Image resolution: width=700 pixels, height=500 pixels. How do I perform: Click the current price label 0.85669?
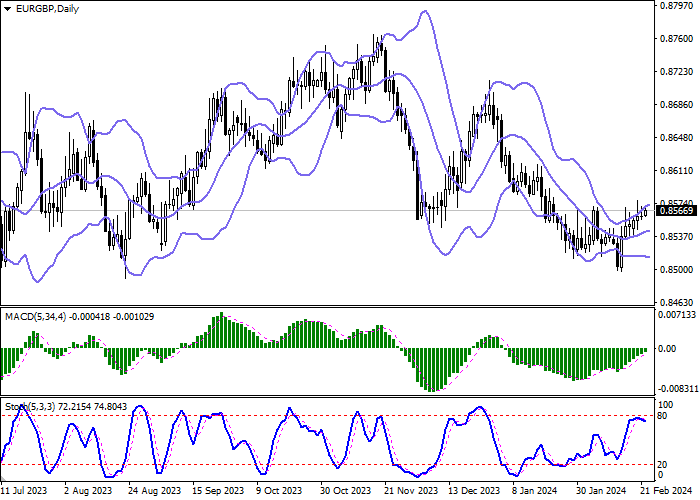pos(676,211)
